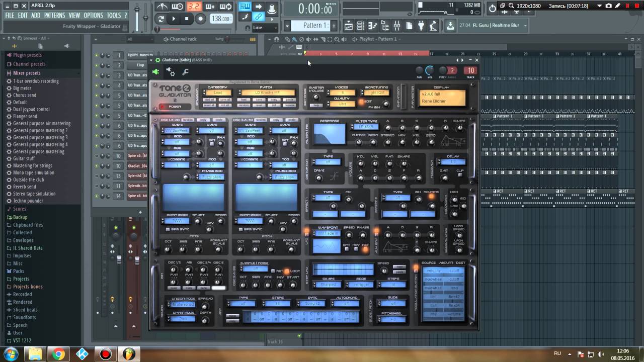Toggle the EDIT LED near microtuning
The image size is (644, 362).
tap(361, 102)
